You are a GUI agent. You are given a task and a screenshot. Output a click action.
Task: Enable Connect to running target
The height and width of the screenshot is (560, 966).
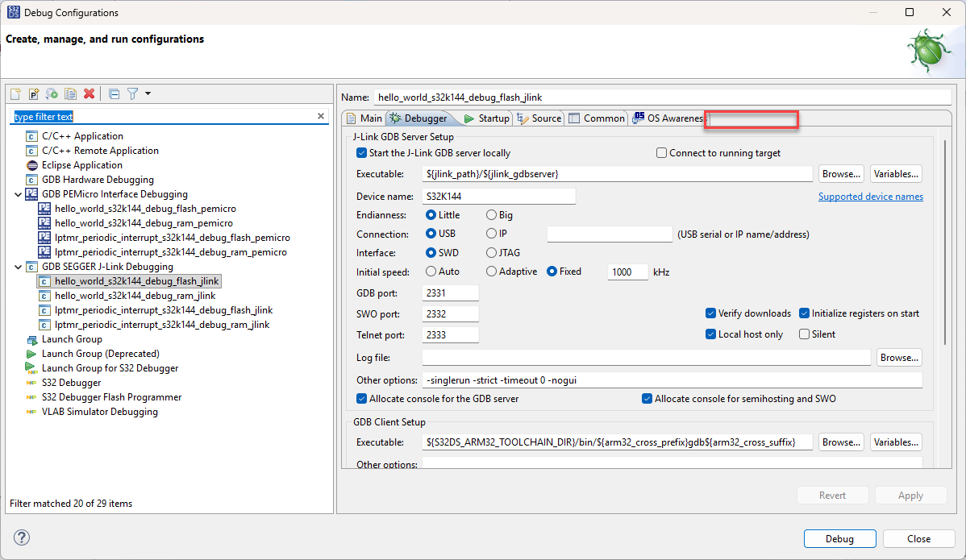(662, 152)
